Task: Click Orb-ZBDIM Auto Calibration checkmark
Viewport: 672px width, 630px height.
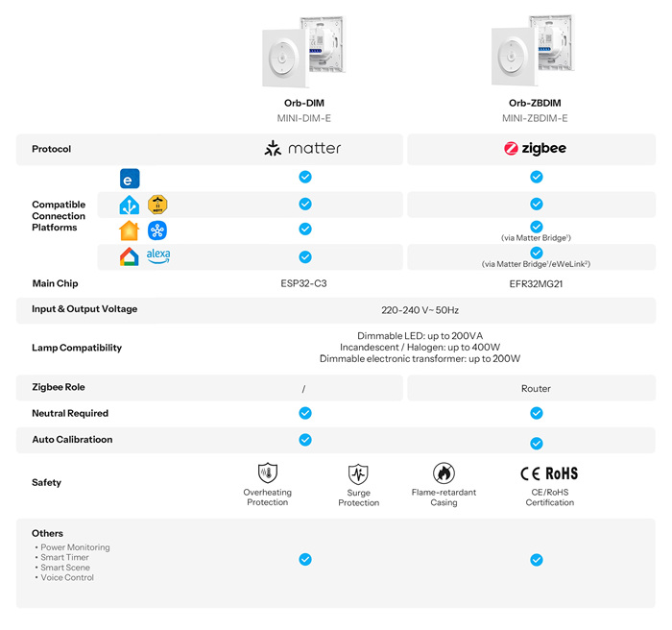Action: coord(537,443)
